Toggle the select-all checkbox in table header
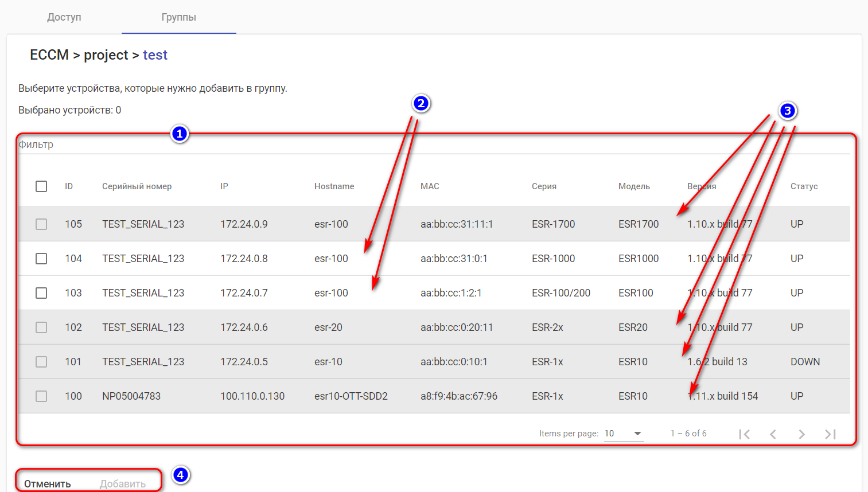The width and height of the screenshot is (868, 492). [x=41, y=186]
